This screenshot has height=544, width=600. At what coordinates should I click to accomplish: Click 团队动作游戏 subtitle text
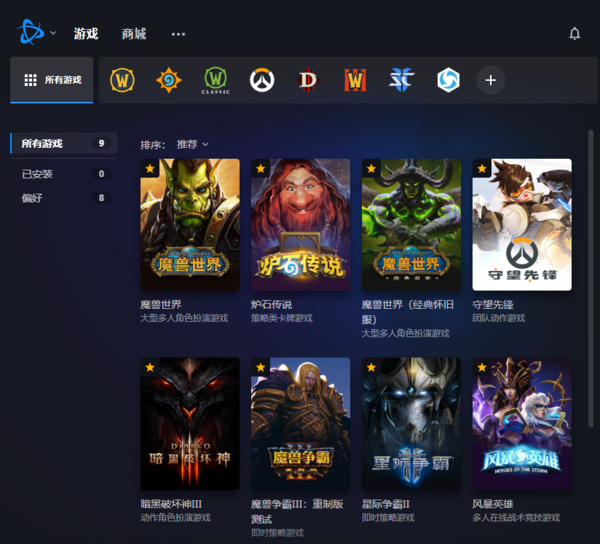[x=499, y=318]
